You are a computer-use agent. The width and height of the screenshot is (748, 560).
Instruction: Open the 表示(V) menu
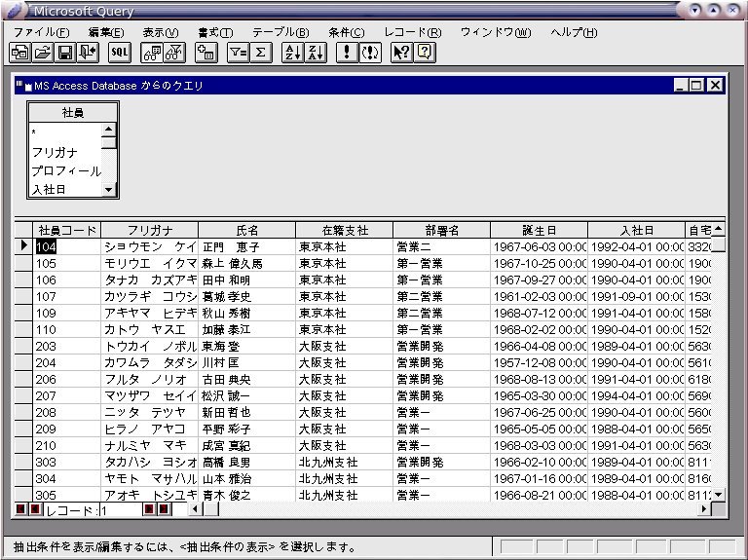click(x=161, y=32)
